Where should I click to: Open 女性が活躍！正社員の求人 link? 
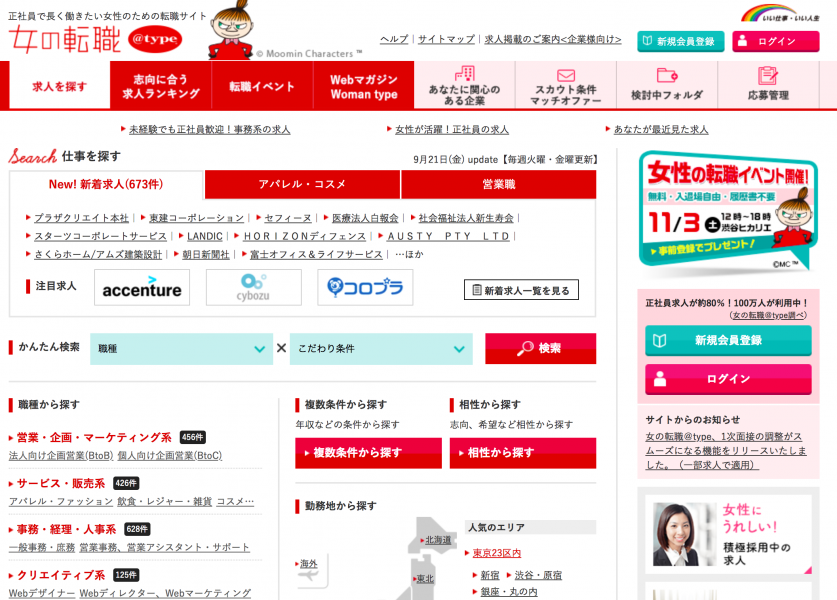[x=452, y=129]
